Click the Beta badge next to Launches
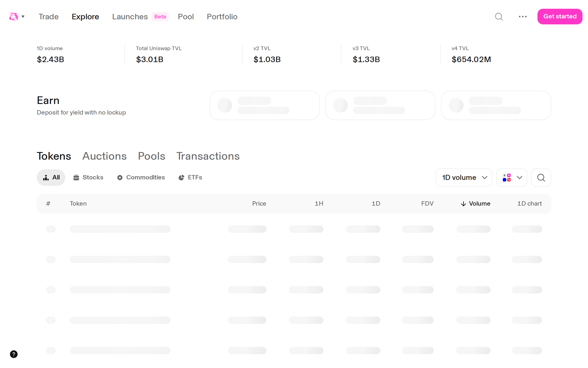This screenshot has width=588, height=368. click(x=160, y=17)
